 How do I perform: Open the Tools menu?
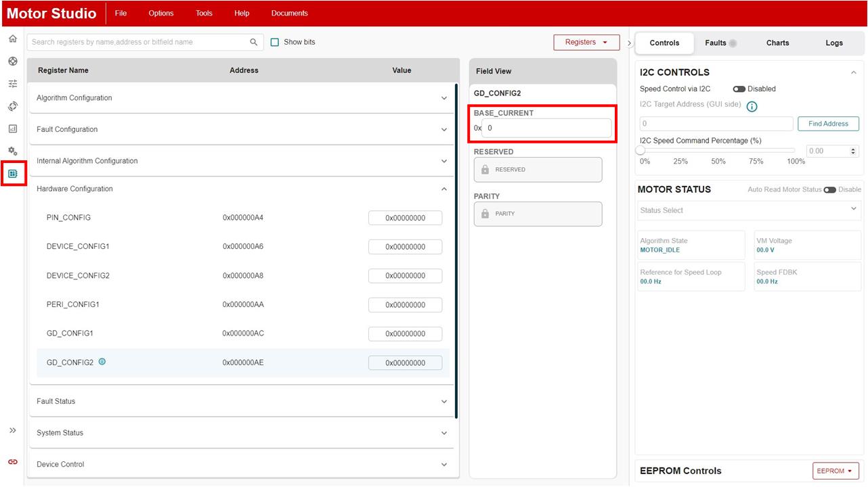[x=204, y=14]
